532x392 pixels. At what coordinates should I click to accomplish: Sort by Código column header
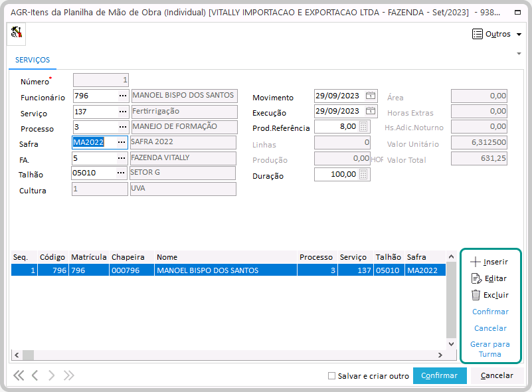tap(52, 257)
